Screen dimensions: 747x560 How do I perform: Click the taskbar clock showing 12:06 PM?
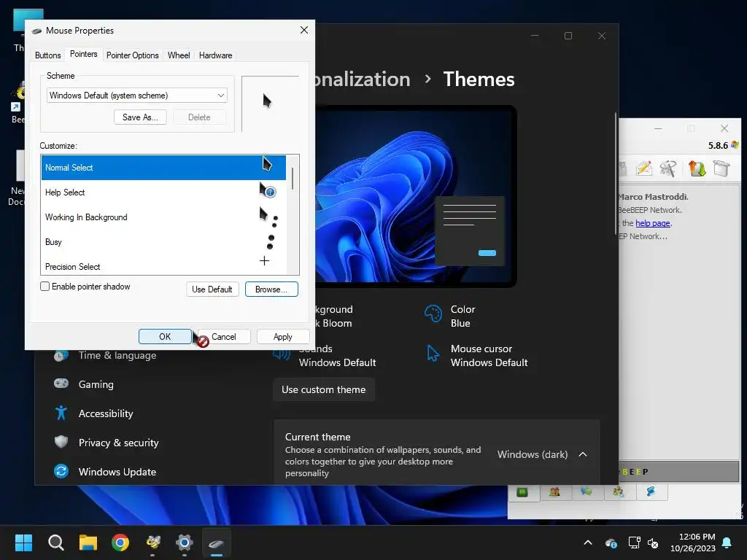coord(693,542)
